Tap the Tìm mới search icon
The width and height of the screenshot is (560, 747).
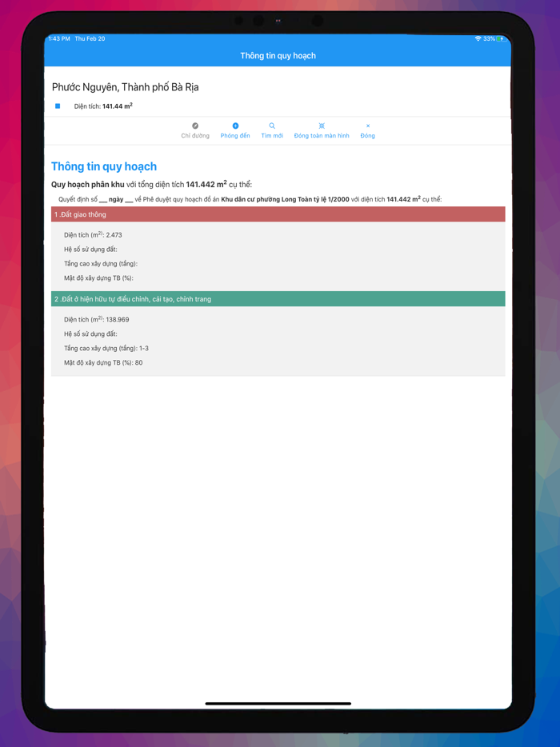(x=272, y=126)
